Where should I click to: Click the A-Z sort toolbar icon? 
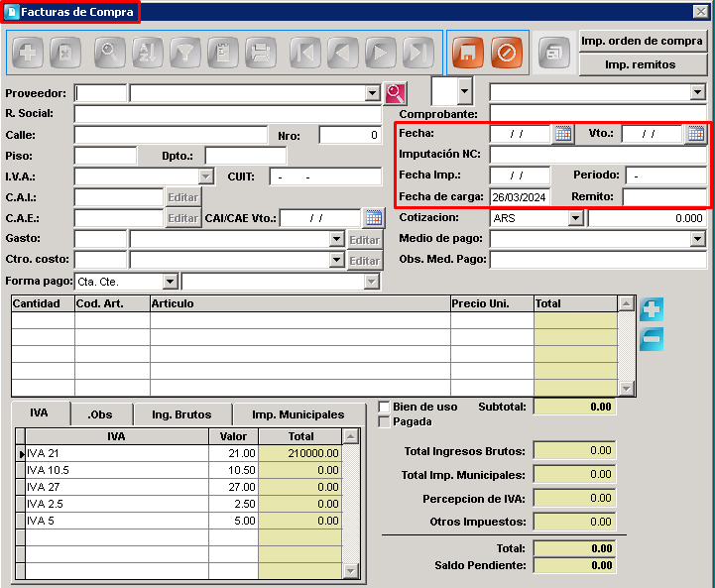[x=148, y=53]
